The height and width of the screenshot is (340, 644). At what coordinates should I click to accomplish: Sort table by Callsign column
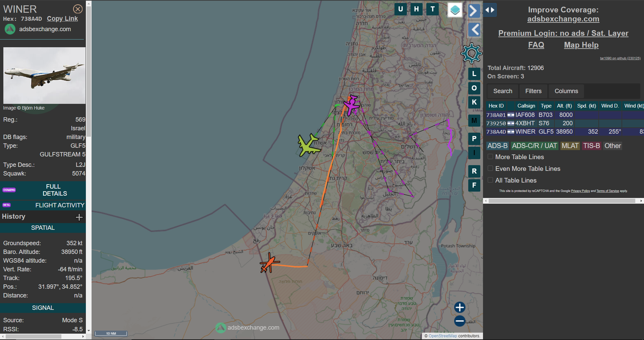pos(526,106)
